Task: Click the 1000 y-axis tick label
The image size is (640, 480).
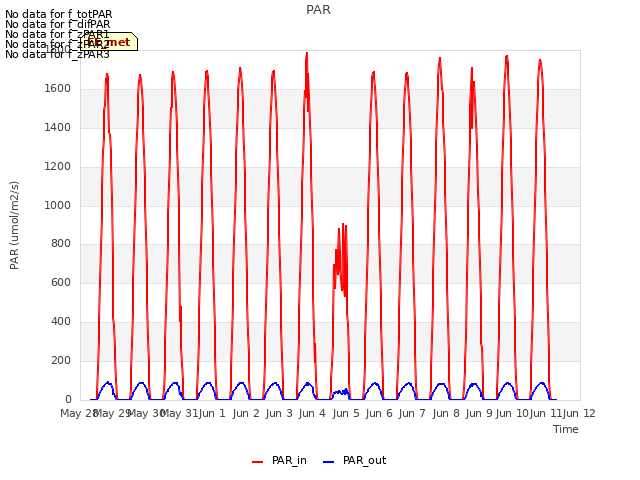Action: tap(58, 205)
